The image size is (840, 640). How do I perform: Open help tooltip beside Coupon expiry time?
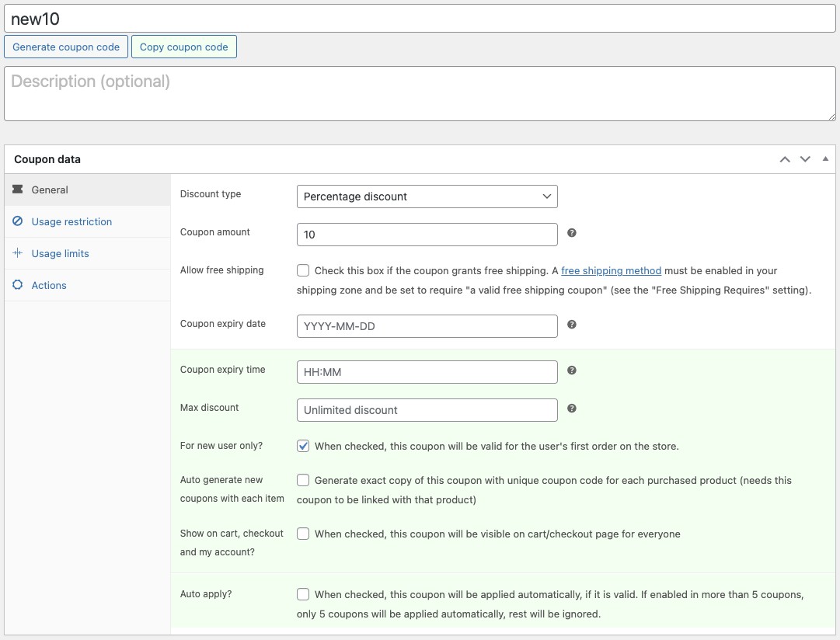(x=571, y=369)
